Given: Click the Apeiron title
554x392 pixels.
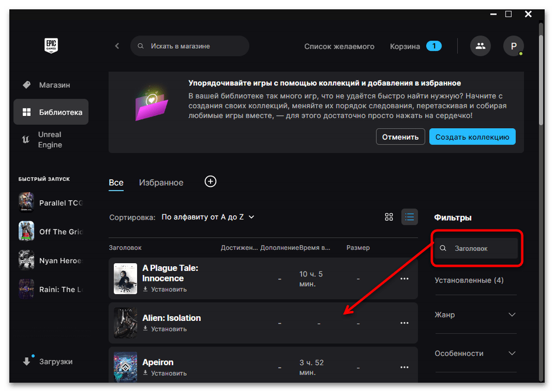Looking at the screenshot, I should (x=158, y=362).
